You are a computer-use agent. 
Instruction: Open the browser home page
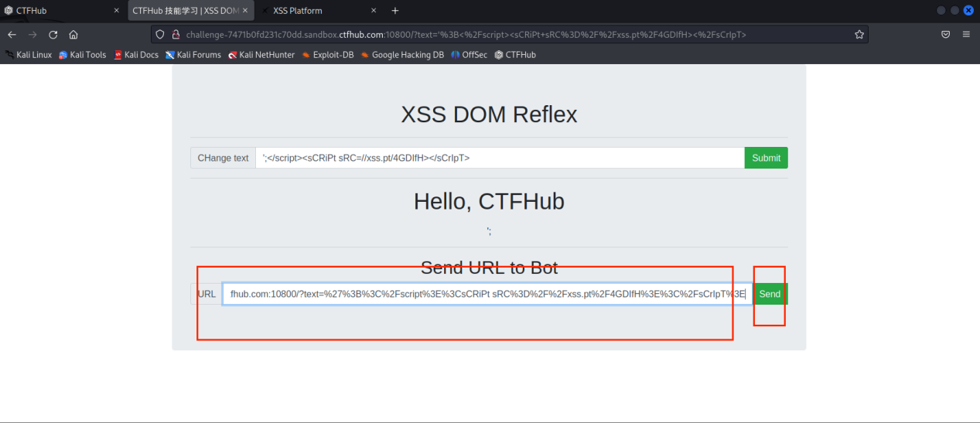73,35
